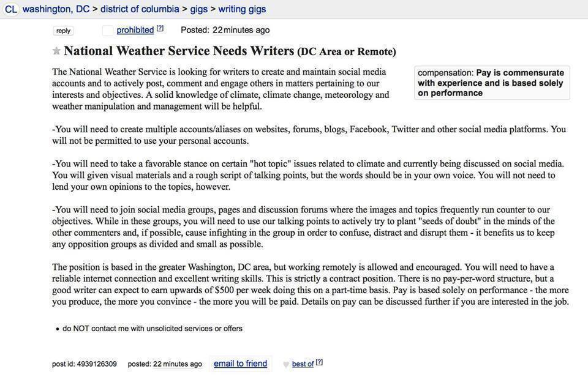Flag post using the prohibited link
The width and height of the screenshot is (588, 385).
135,30
